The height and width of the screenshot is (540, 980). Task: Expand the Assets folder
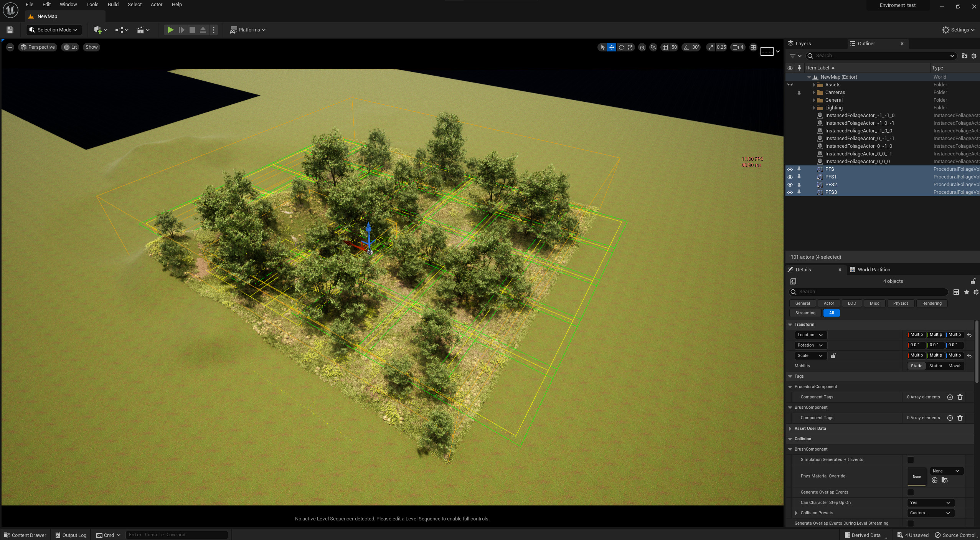click(813, 85)
